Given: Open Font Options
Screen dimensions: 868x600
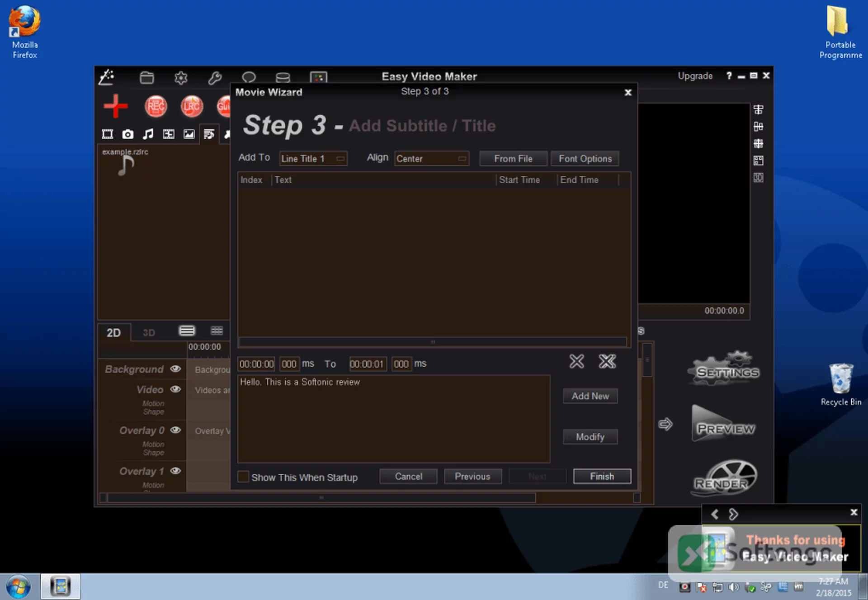Looking at the screenshot, I should (585, 159).
